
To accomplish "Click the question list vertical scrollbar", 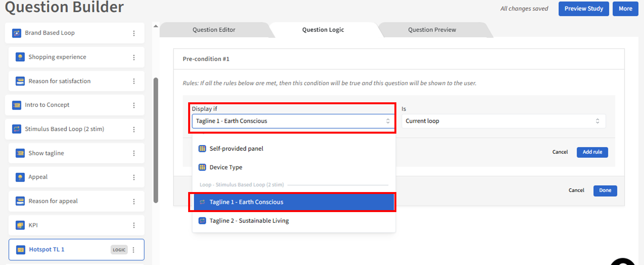I will pos(156,140).
